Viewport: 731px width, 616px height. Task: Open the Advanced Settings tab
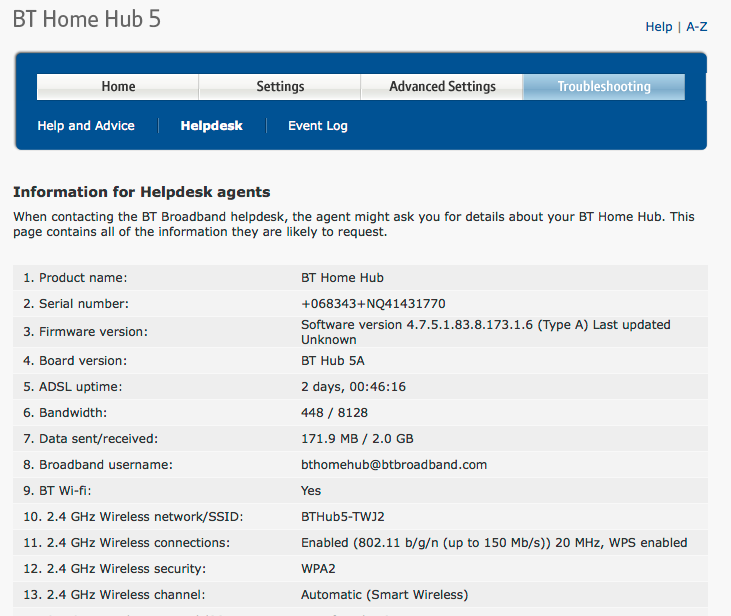point(442,87)
